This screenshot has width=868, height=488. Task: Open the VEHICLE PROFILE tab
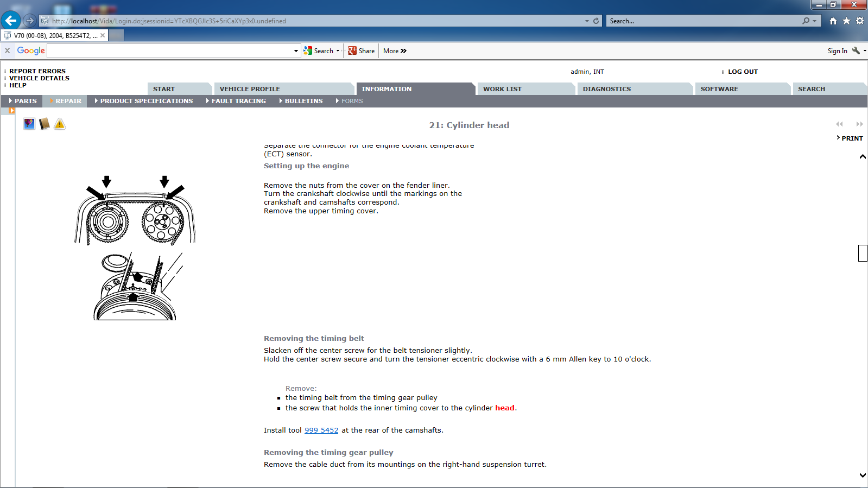click(250, 89)
